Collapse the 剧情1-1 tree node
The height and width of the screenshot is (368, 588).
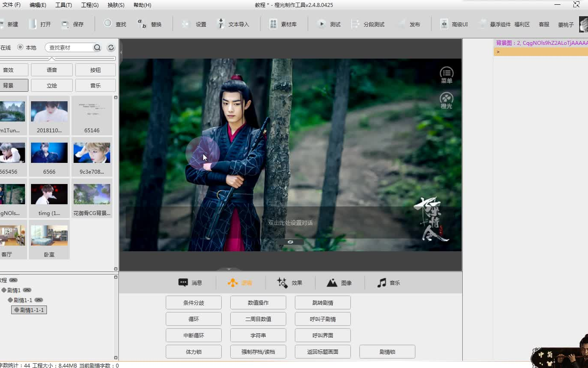pyautogui.click(x=39, y=300)
